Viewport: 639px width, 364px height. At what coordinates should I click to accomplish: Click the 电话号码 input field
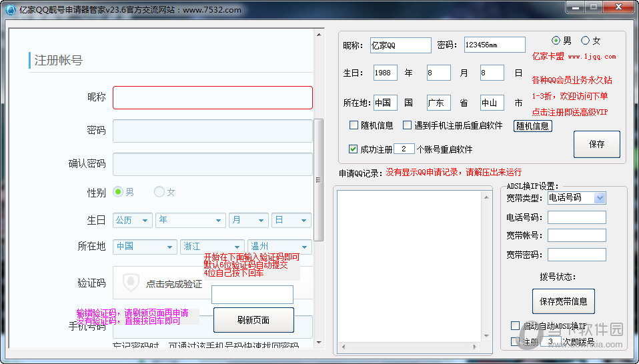coord(577,217)
